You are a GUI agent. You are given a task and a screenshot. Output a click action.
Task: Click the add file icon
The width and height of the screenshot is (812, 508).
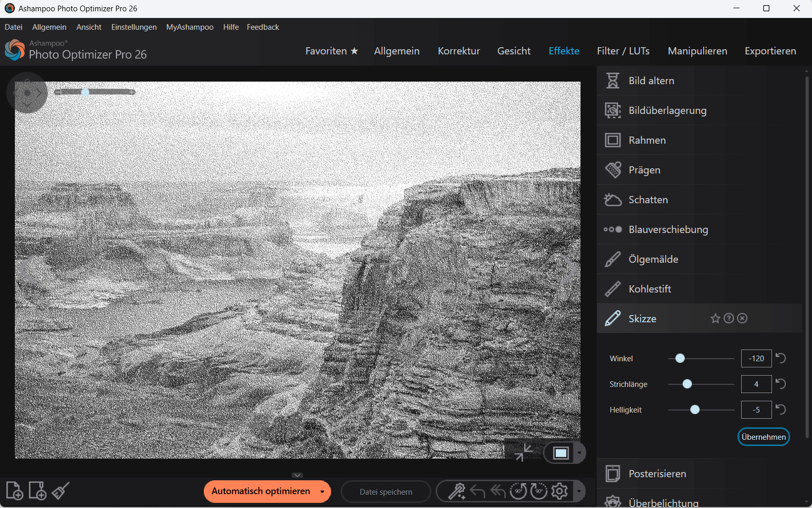click(x=14, y=491)
